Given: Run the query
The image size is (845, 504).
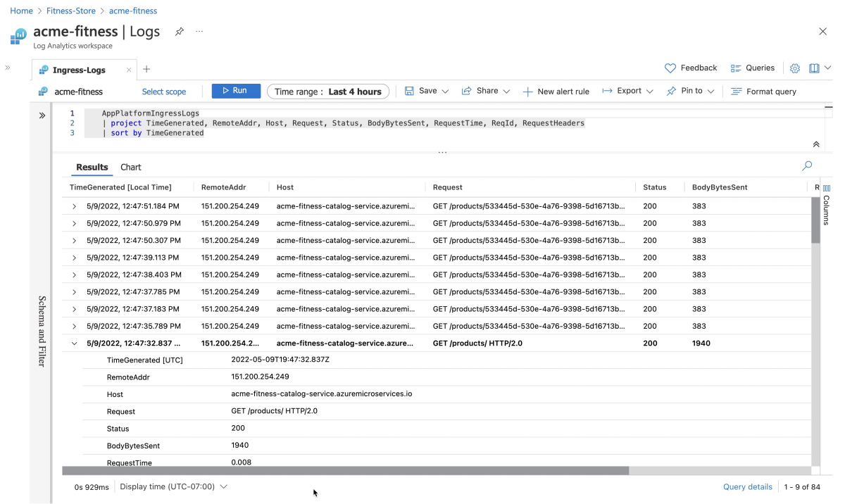Looking at the screenshot, I should pyautogui.click(x=236, y=91).
